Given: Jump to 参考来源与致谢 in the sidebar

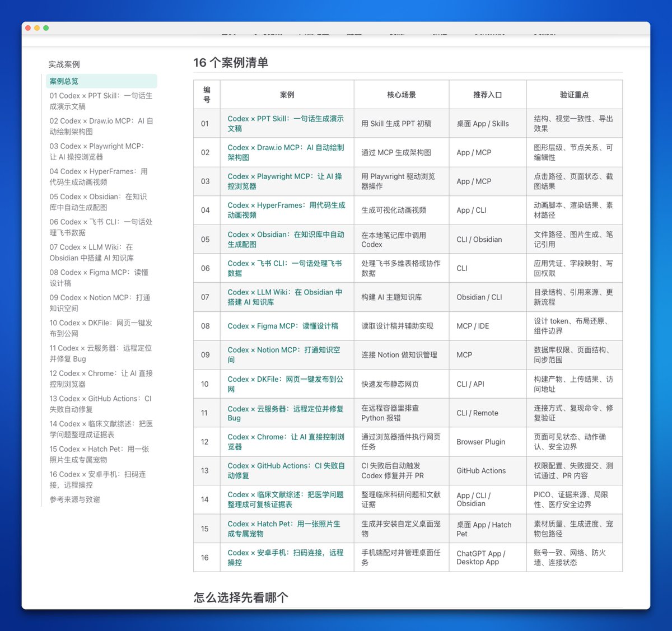Looking at the screenshot, I should click(74, 499).
